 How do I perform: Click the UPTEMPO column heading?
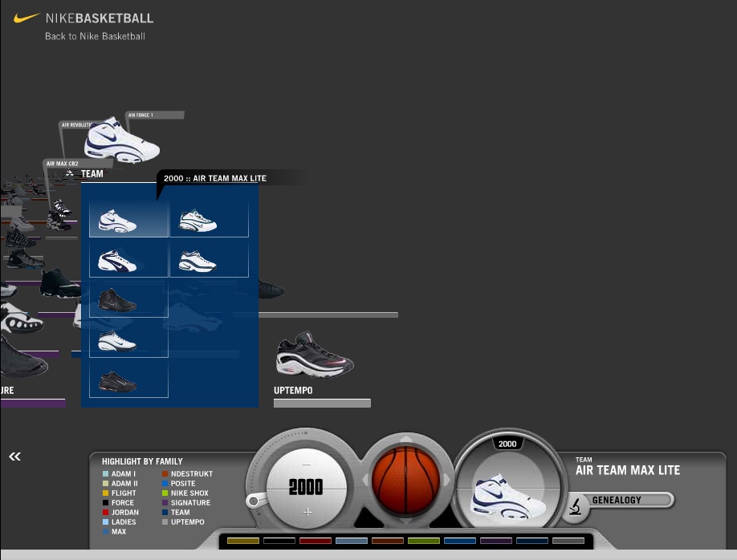pos(293,391)
